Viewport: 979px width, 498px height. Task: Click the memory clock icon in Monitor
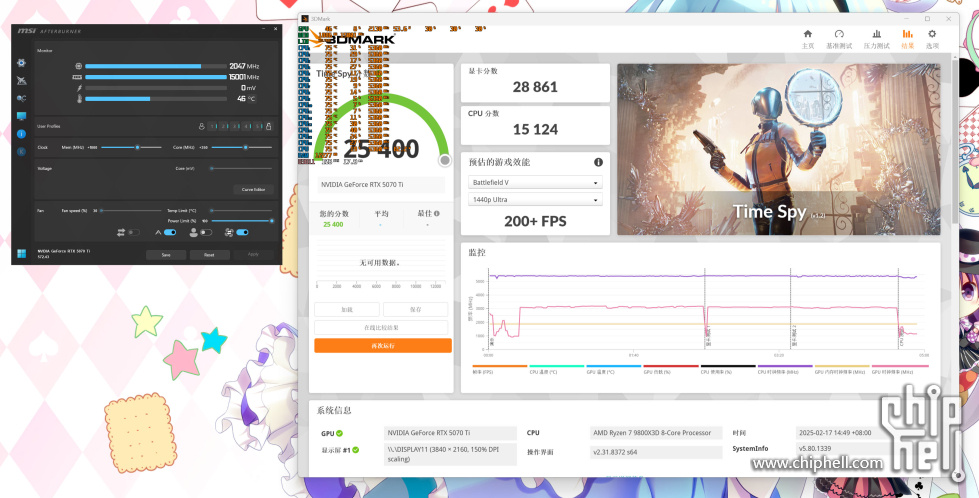(x=79, y=77)
